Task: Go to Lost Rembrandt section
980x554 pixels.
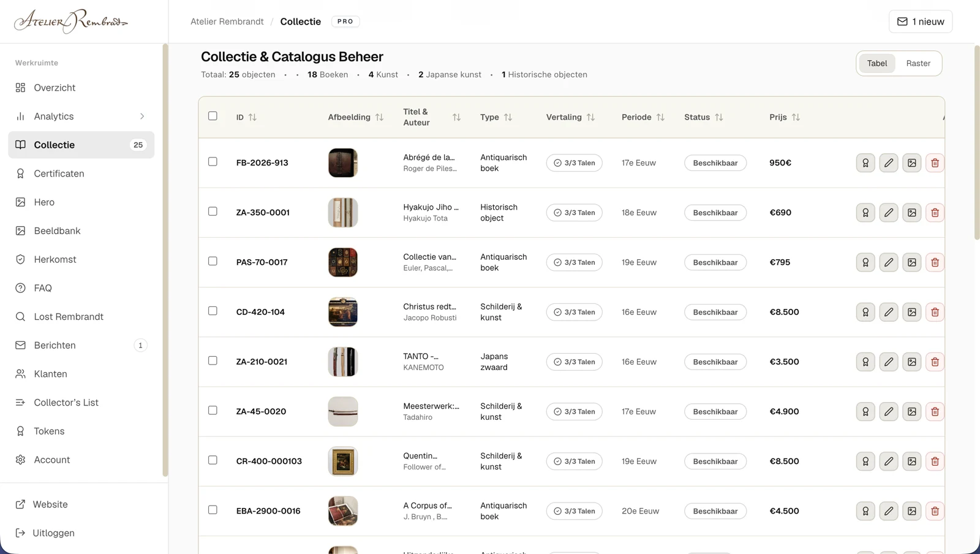Action: tap(81, 317)
